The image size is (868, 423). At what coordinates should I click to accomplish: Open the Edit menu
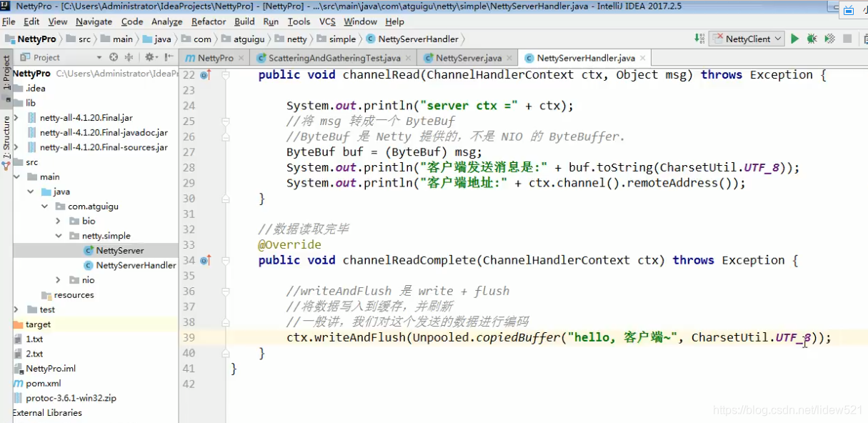[31, 21]
